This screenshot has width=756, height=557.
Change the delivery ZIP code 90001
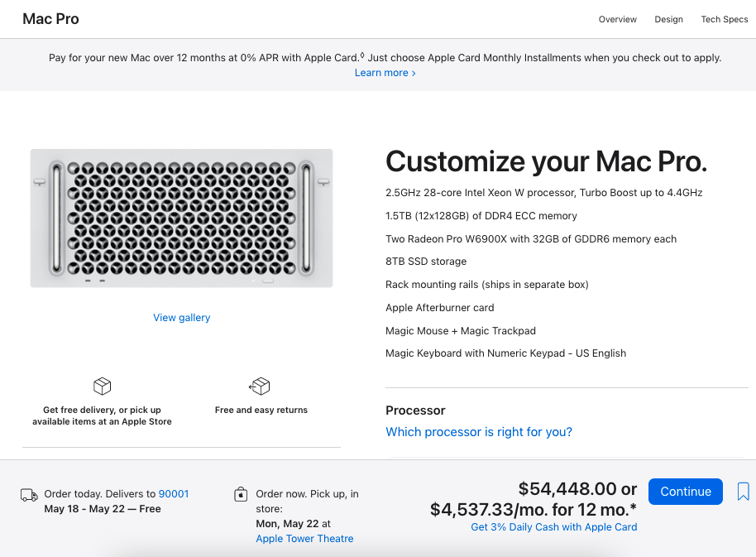(x=174, y=494)
